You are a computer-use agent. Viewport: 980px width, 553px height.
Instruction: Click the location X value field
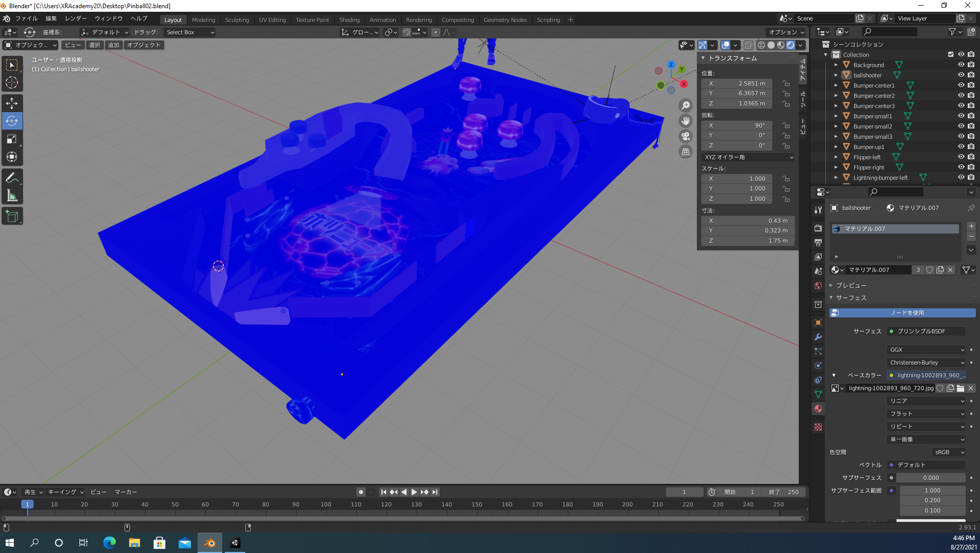[736, 83]
